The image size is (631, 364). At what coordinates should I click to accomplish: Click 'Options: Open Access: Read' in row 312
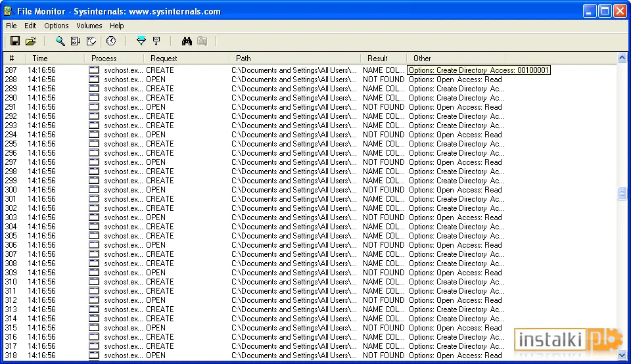tap(456, 300)
